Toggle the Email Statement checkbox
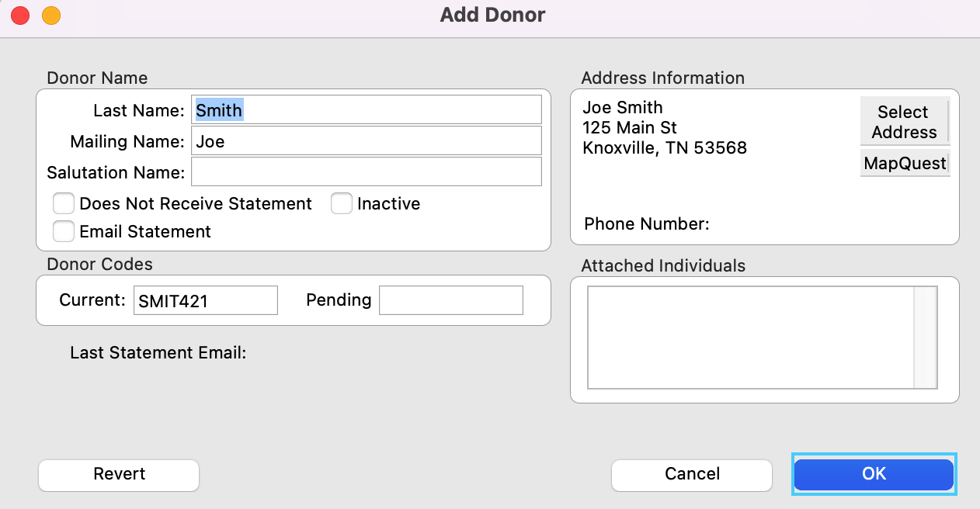 pos(64,232)
